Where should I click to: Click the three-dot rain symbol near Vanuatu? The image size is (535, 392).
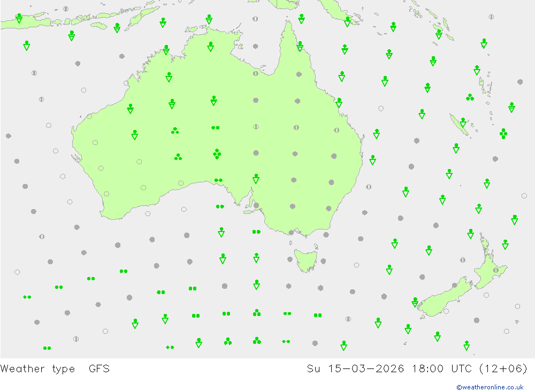coord(470,97)
